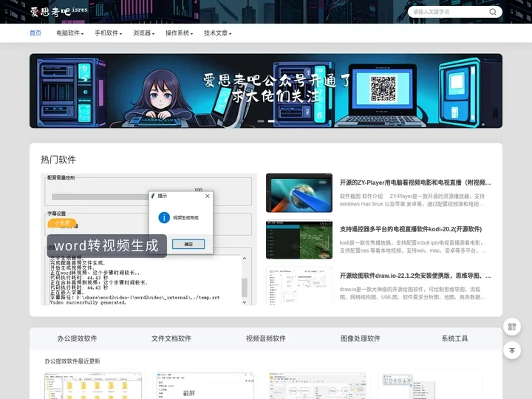Open the ZY-Player article title link

pyautogui.click(x=415, y=183)
